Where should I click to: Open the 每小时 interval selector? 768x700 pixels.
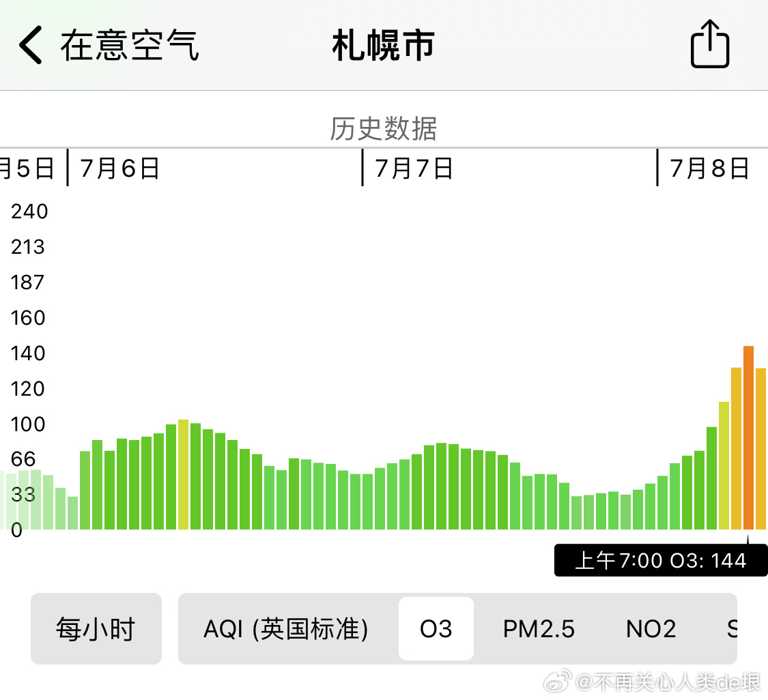click(96, 628)
